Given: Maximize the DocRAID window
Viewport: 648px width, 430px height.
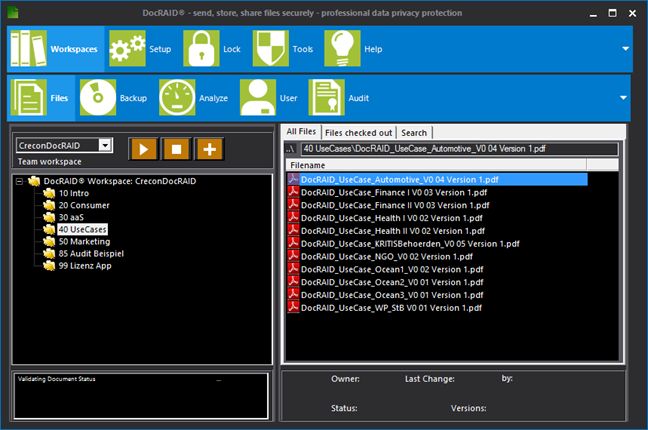Looking at the screenshot, I should click(612, 13).
